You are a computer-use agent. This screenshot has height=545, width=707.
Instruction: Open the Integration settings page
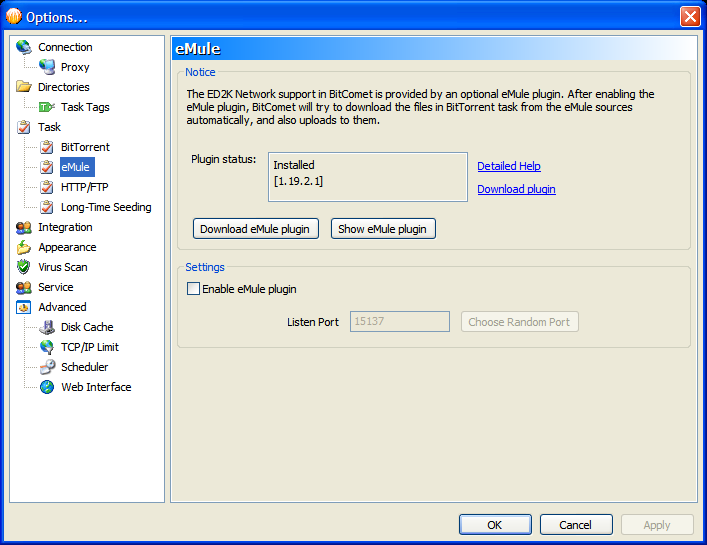pyautogui.click(x=65, y=227)
